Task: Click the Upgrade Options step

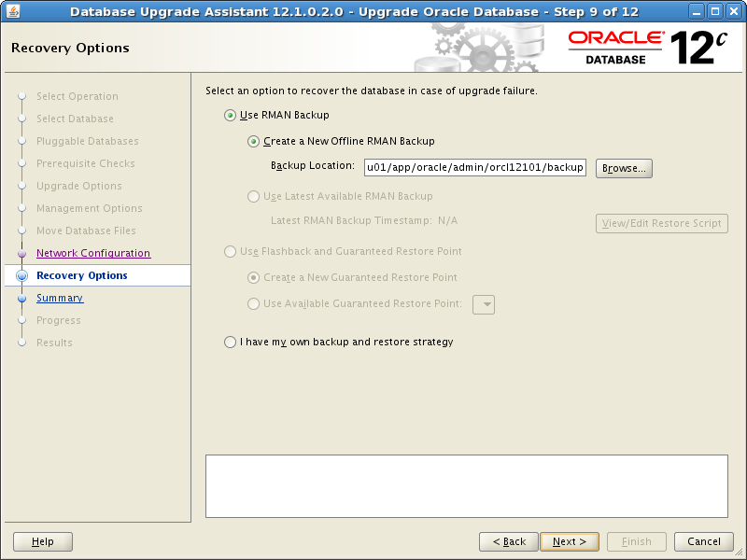Action: coord(79,186)
